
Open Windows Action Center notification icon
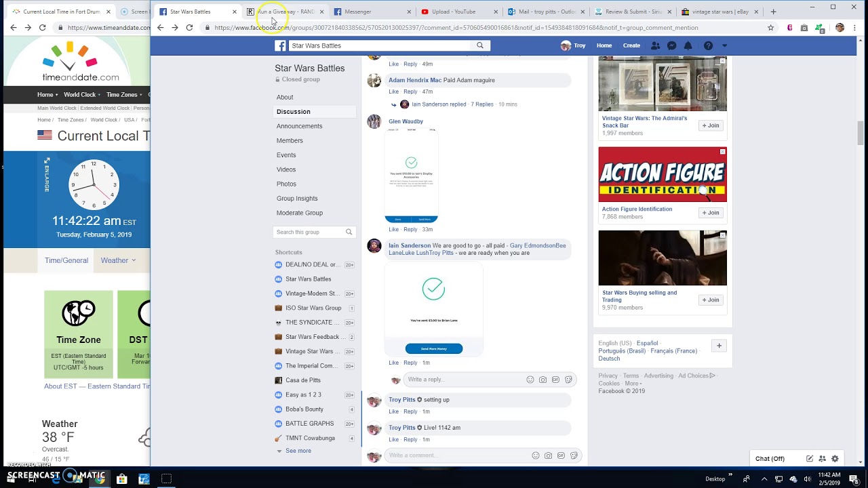854,479
